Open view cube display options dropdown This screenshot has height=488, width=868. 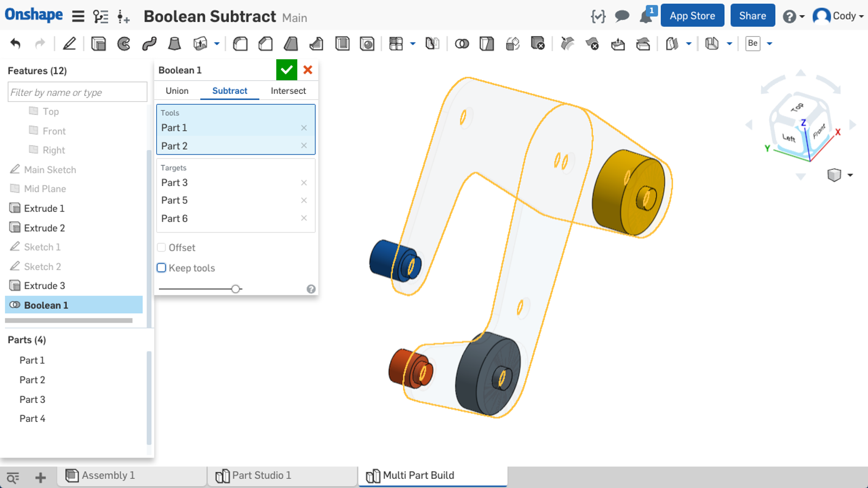point(850,175)
